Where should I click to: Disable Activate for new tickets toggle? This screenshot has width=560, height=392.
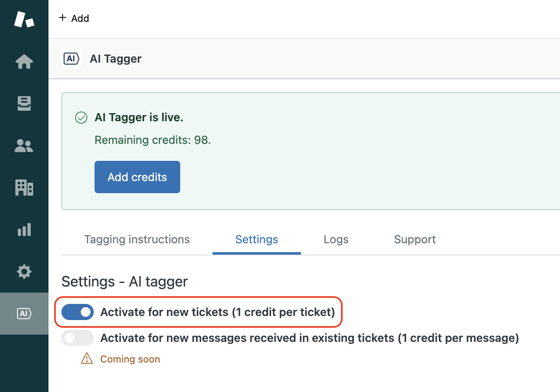click(78, 312)
